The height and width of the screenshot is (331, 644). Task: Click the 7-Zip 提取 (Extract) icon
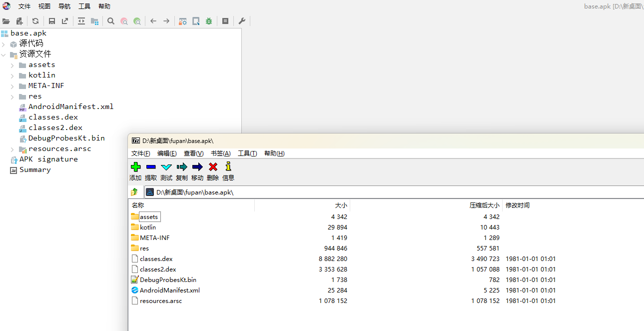tap(151, 167)
